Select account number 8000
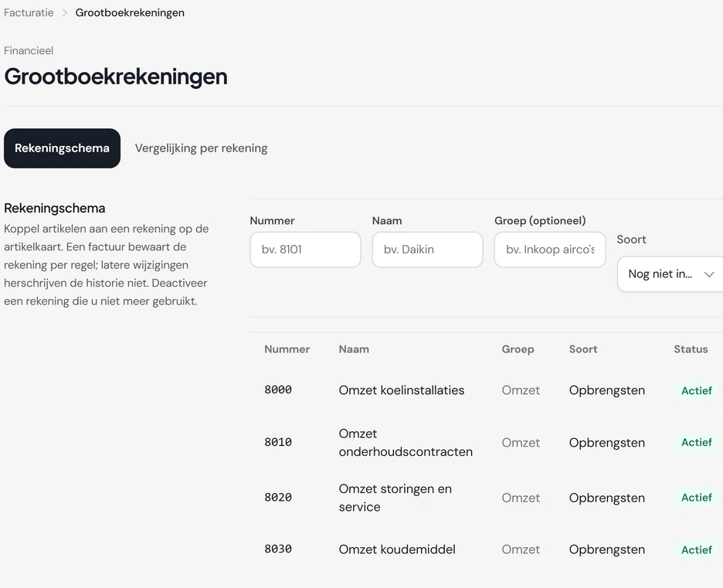Screen dimensions: 723x588 pos(278,389)
